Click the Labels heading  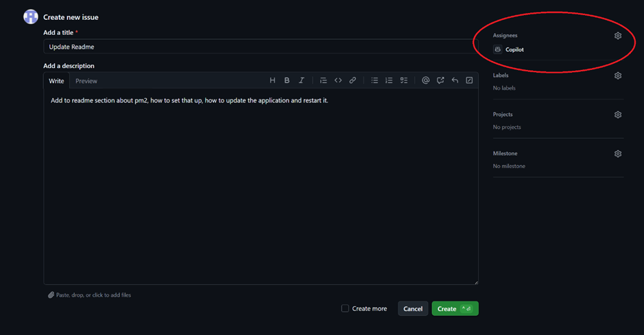click(x=501, y=76)
